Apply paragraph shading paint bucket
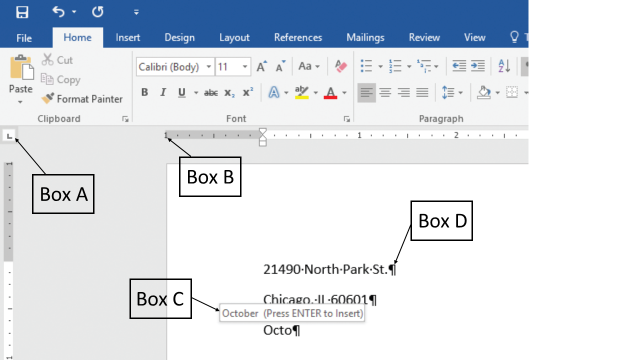This screenshot has width=640, height=360. [x=484, y=93]
